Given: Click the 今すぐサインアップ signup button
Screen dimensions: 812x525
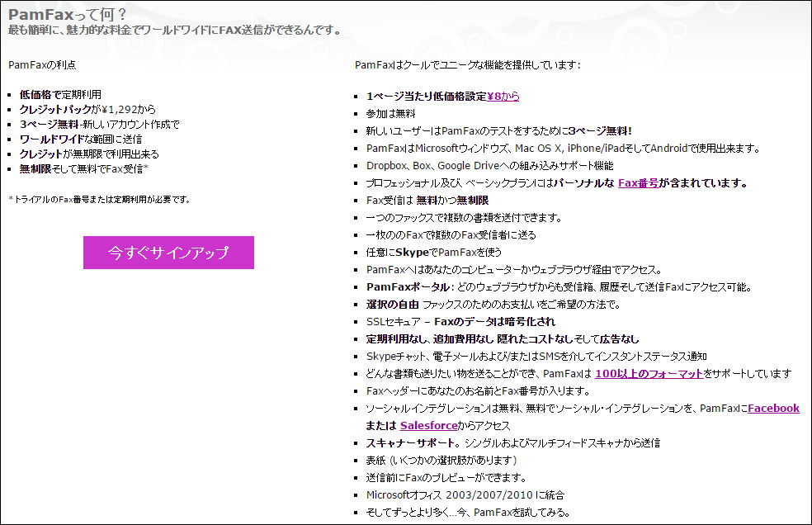Looking at the screenshot, I should point(168,253).
